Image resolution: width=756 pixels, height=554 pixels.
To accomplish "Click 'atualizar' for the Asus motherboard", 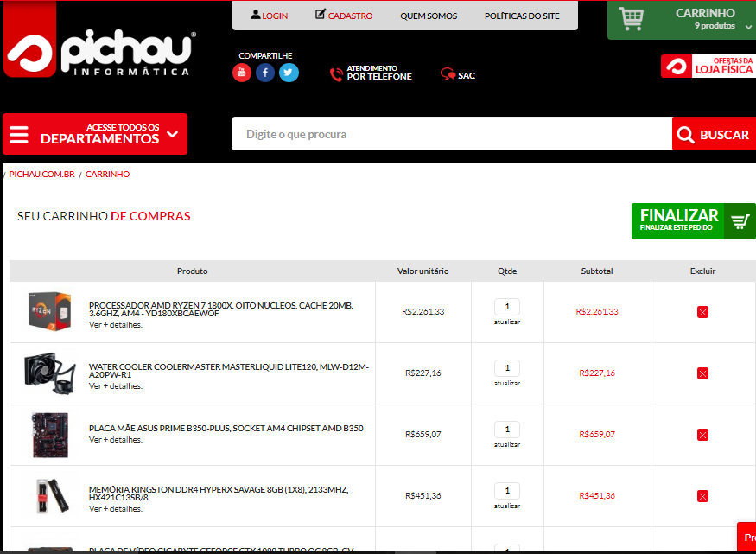I will tap(506, 444).
